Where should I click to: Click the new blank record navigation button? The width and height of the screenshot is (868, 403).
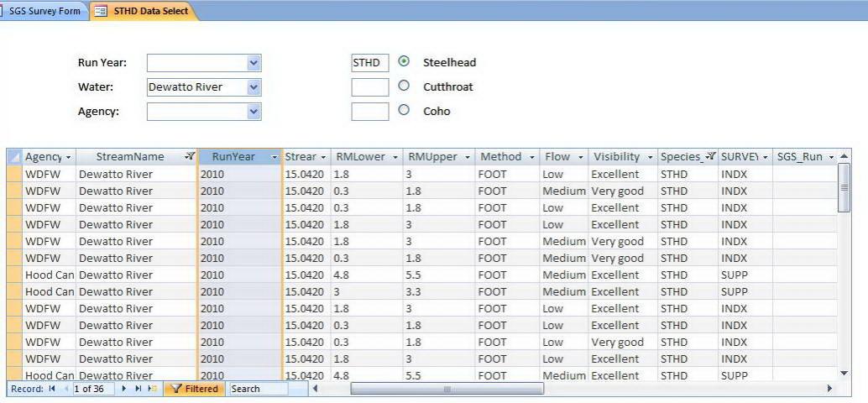(154, 389)
